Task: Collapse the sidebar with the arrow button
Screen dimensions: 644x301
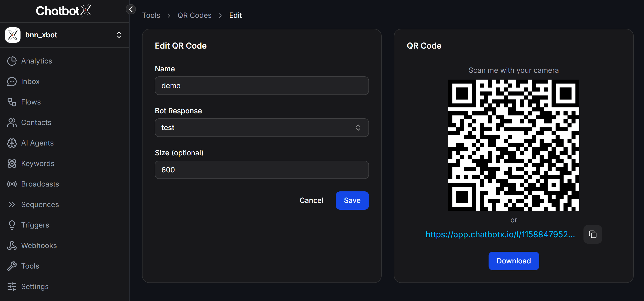Action: pyautogui.click(x=131, y=10)
